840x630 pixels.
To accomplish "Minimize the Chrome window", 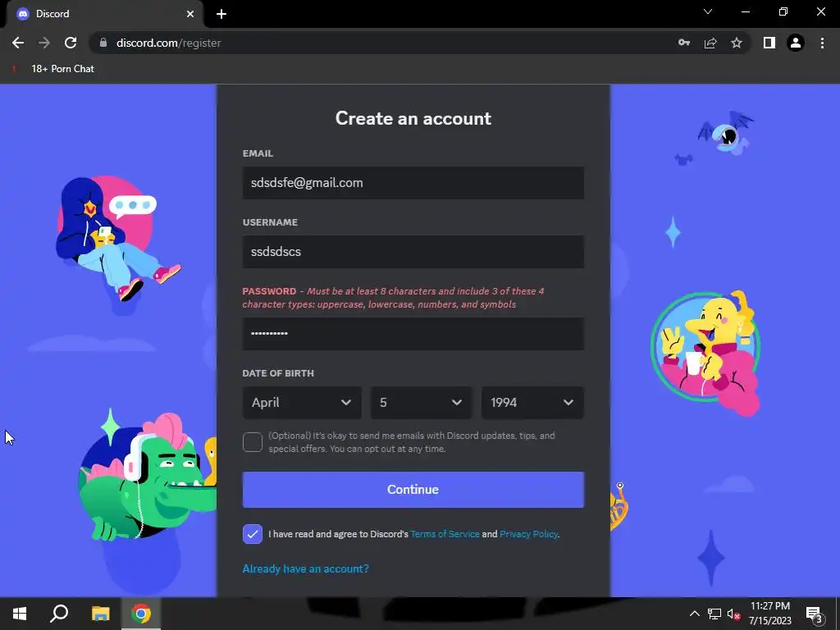I will pyautogui.click(x=746, y=11).
